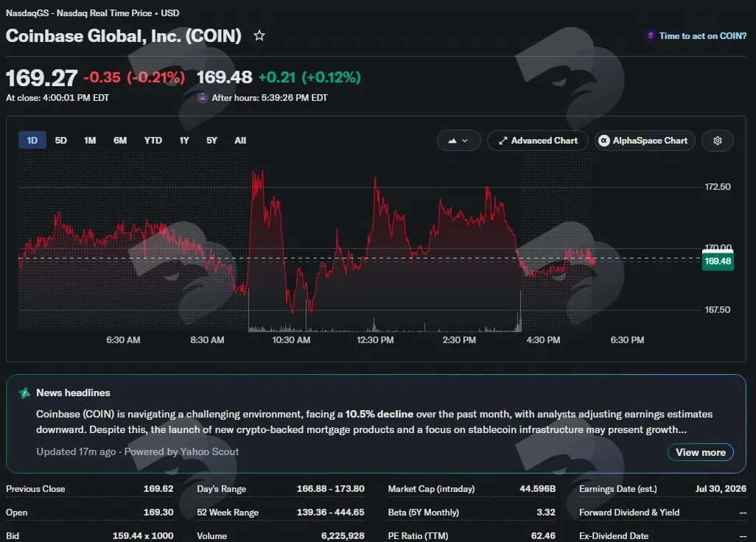Click the after-hours moon icon
The image size is (756, 542).
click(203, 97)
